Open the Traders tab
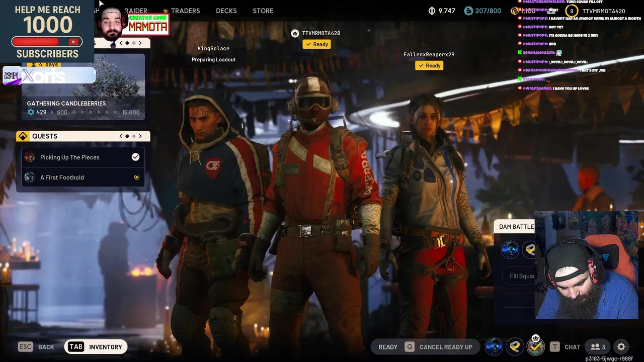Screen dimensions: 644x362 185,11
